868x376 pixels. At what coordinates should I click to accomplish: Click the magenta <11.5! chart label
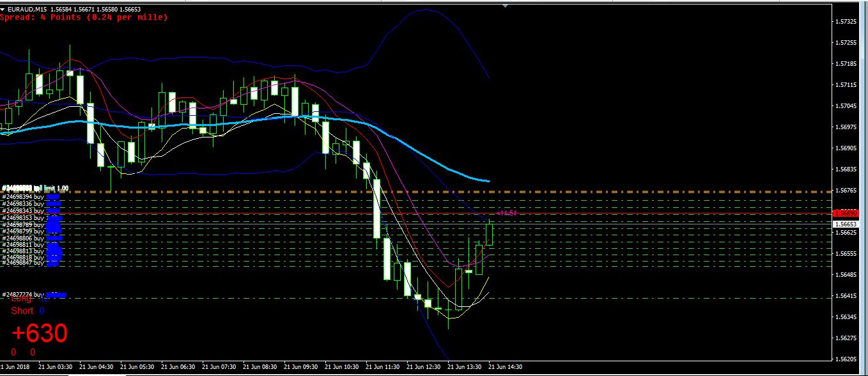click(506, 213)
